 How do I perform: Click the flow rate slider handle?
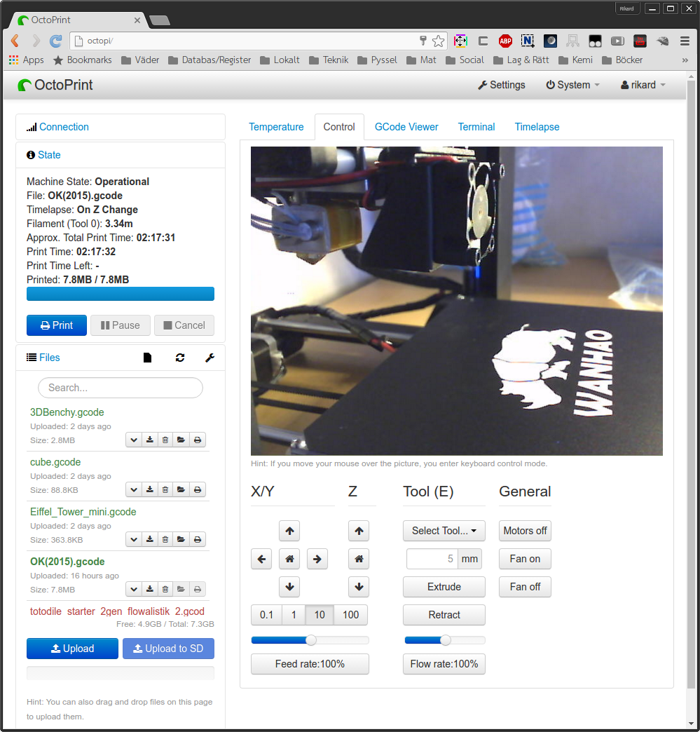click(x=445, y=640)
